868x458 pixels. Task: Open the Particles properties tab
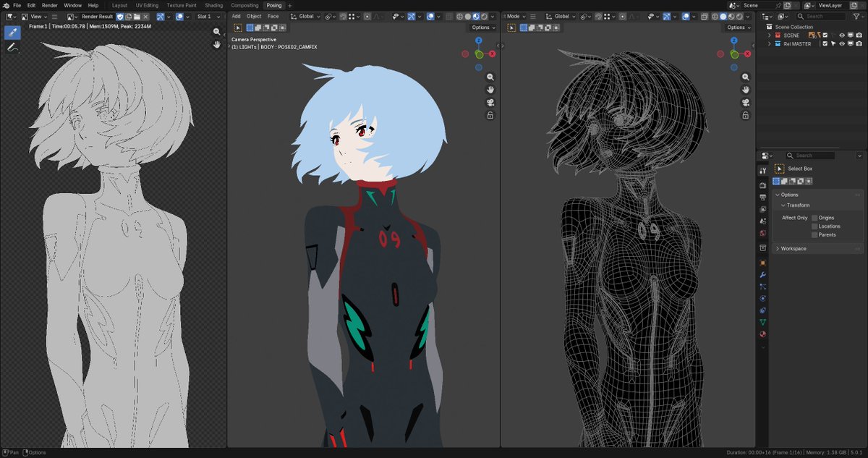coord(762,287)
